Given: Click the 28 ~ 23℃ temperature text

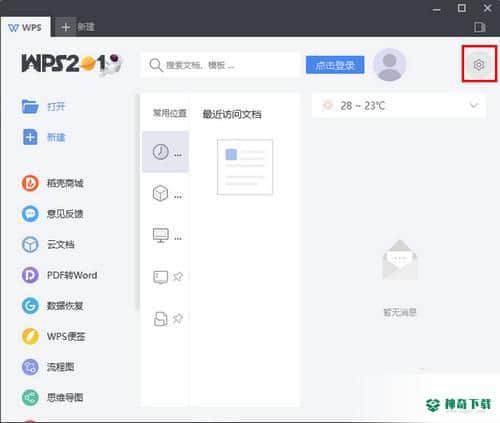Looking at the screenshot, I should click(x=363, y=106).
